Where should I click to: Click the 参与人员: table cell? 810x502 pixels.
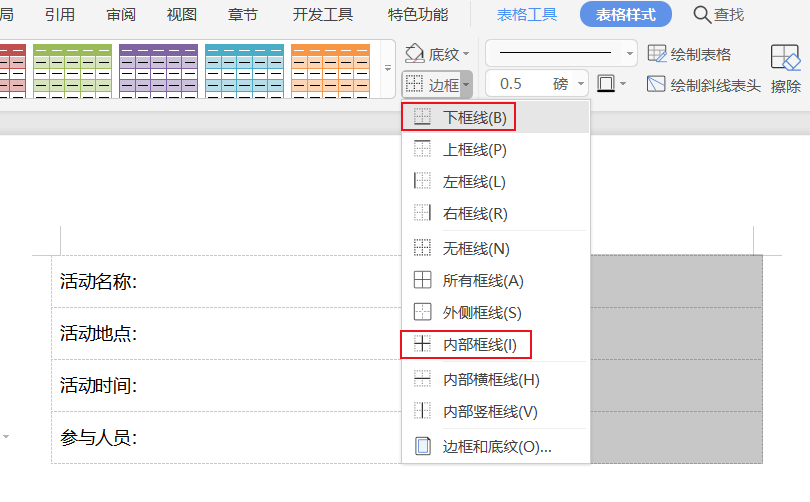226,438
